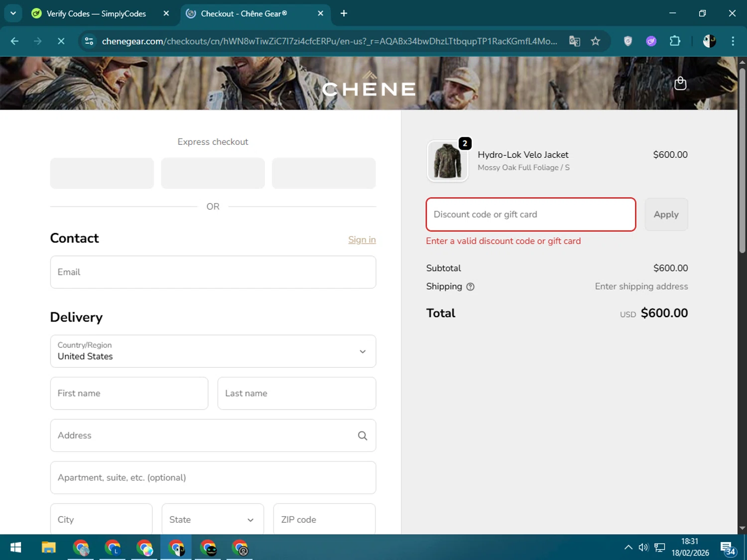747x560 pixels.
Task: Click the address search magnifier icon
Action: click(x=363, y=436)
